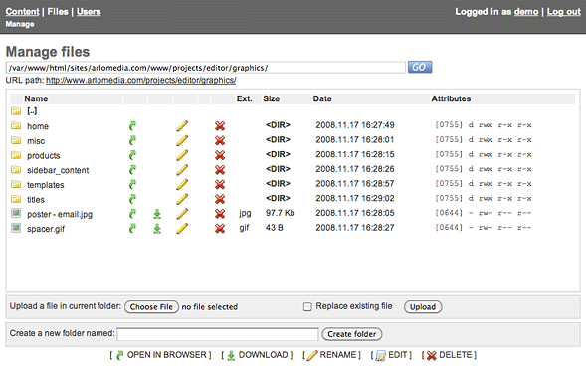
Task: Rename the products folder pencil icon
Action: [x=182, y=155]
